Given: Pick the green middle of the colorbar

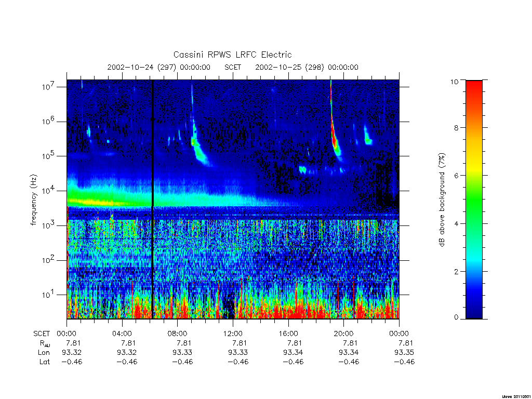Looking at the screenshot, I should 474,200.
